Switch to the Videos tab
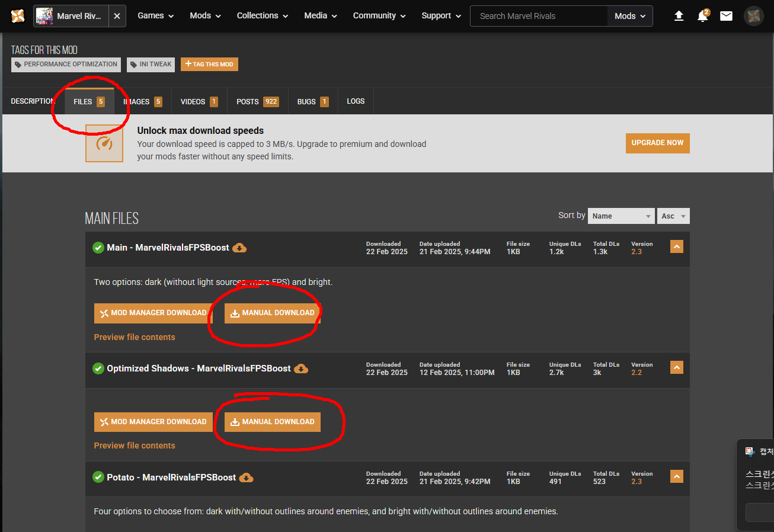Image resolution: width=774 pixels, height=532 pixels. pos(199,101)
